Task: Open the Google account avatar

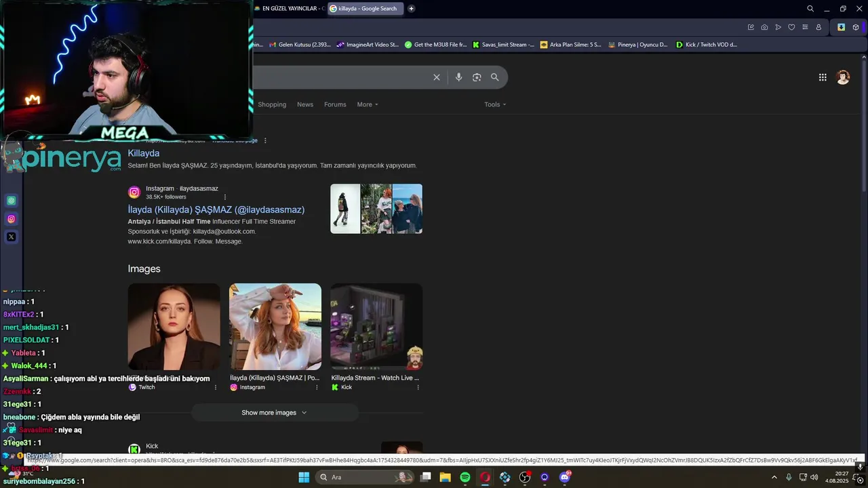Action: 843,77
